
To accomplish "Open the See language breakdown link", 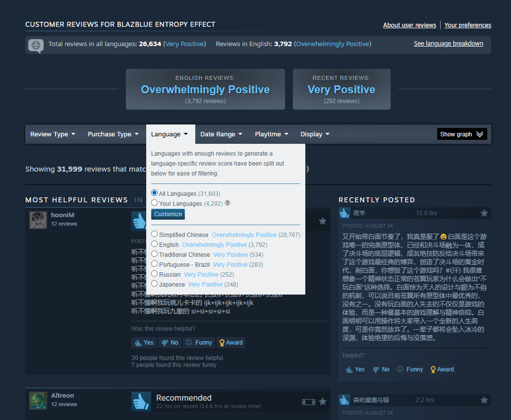I will (x=449, y=44).
